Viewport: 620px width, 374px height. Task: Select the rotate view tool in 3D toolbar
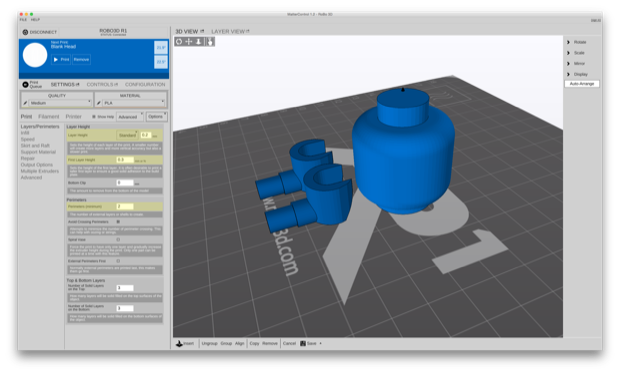tap(179, 42)
